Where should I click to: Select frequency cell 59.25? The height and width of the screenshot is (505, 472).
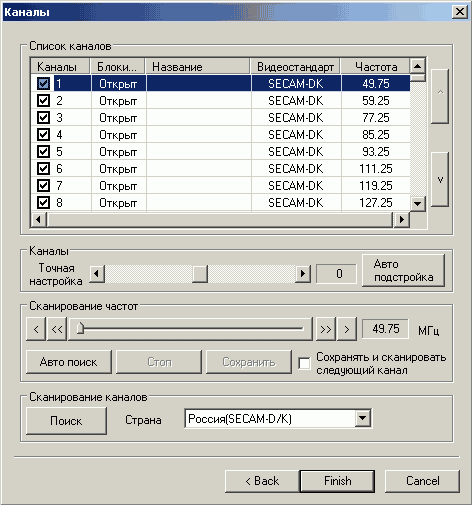tap(376, 100)
